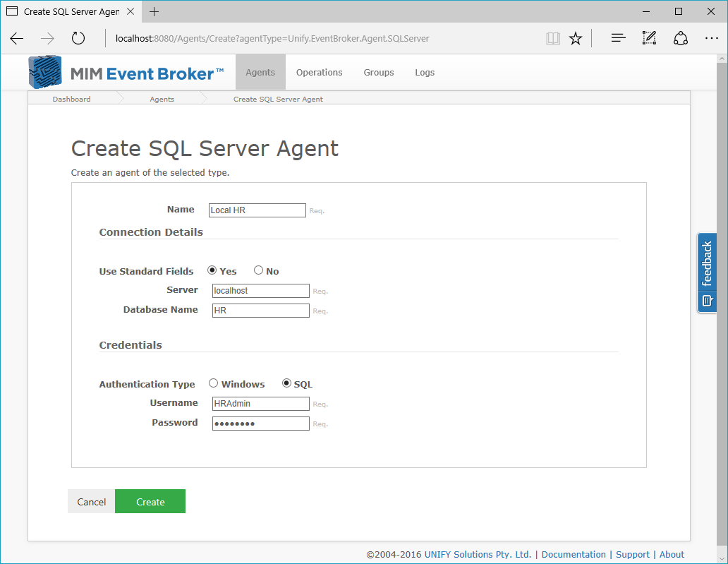Open the Documentation footer link
728x564 pixels.
click(x=574, y=554)
